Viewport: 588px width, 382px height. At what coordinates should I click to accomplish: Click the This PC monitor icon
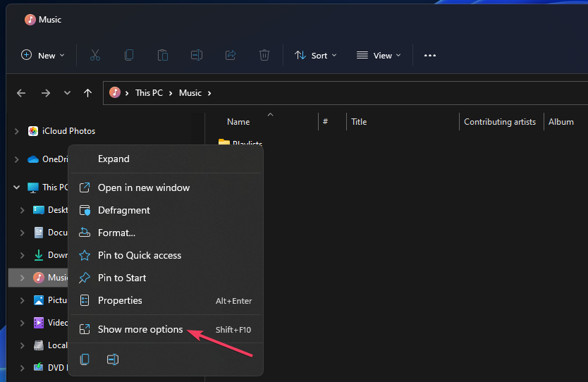(x=33, y=187)
